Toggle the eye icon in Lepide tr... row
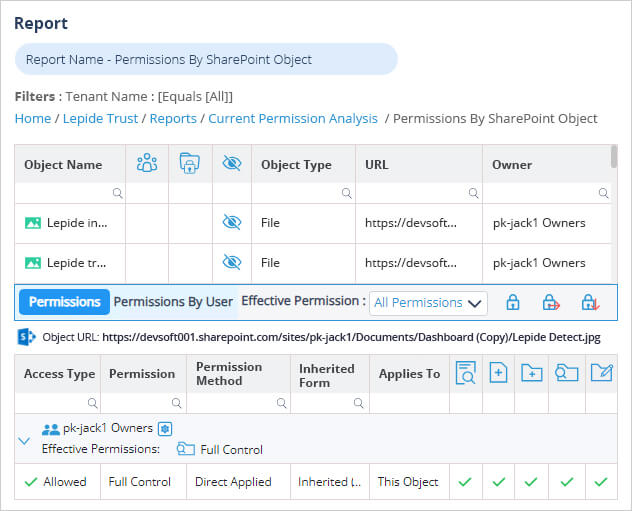Viewport: 632px width, 511px height. pos(232,262)
